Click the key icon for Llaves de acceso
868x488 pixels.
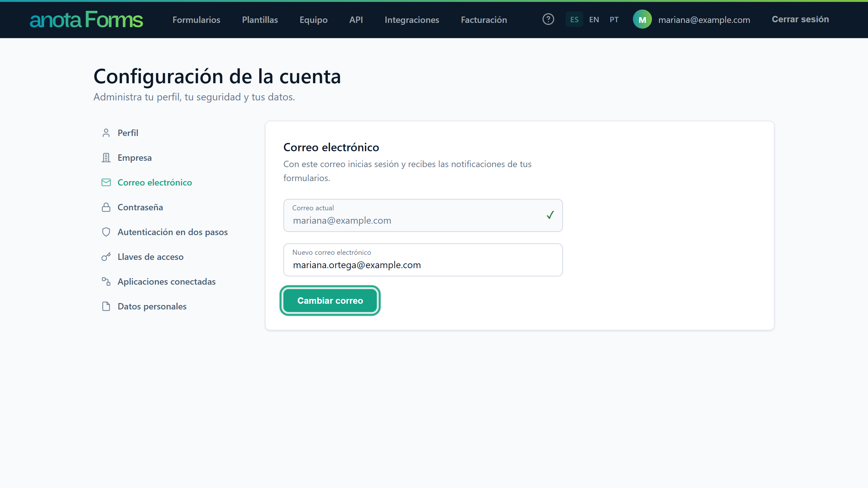106,257
